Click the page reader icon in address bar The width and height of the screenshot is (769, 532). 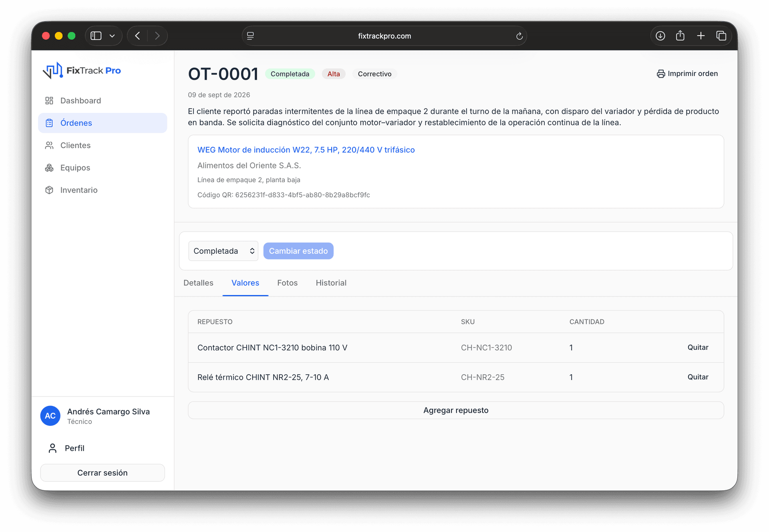coord(251,36)
